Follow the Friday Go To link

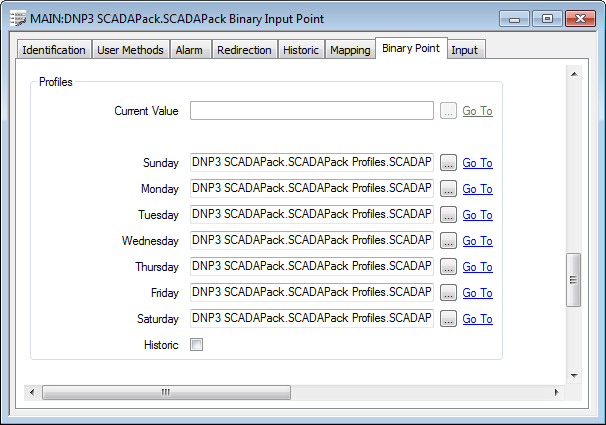(477, 292)
